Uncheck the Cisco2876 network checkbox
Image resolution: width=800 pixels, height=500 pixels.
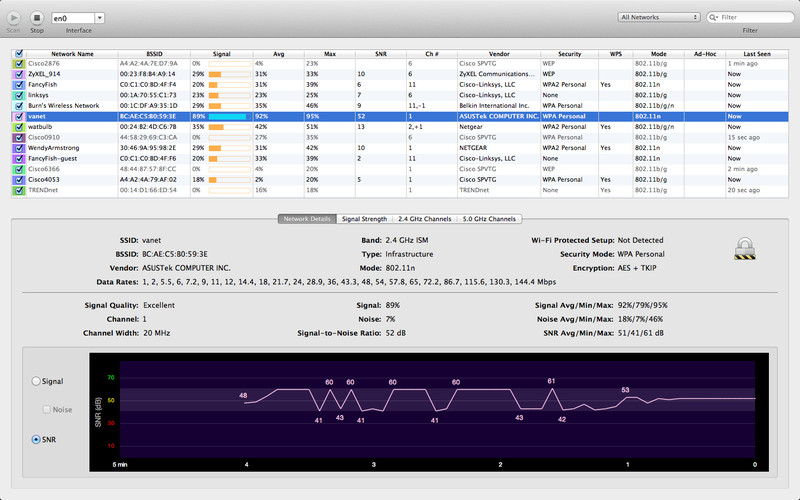pyautogui.click(x=19, y=64)
